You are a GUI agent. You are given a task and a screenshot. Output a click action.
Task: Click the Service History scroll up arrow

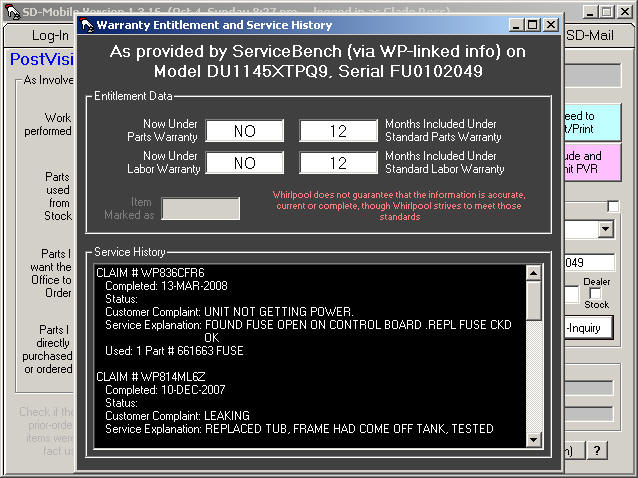pos(534,272)
